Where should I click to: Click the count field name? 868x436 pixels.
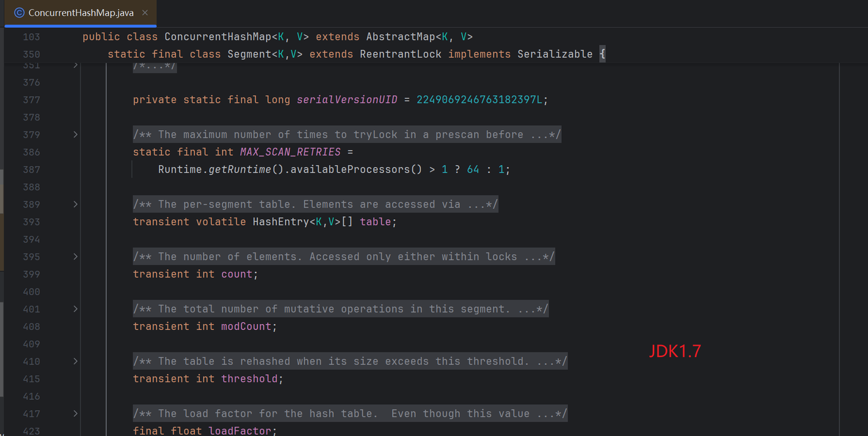click(237, 274)
